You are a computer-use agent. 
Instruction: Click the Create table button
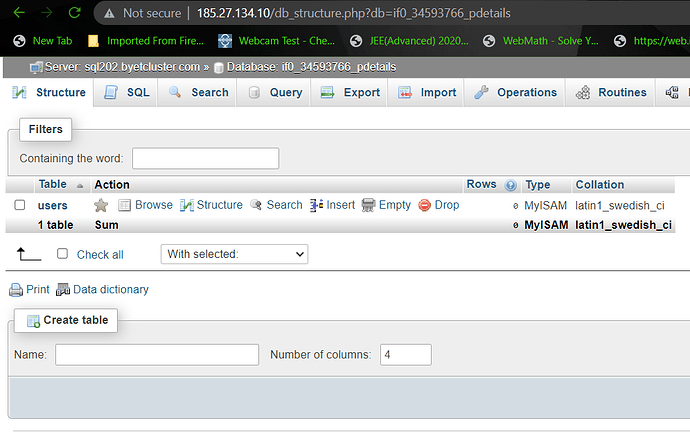[67, 320]
